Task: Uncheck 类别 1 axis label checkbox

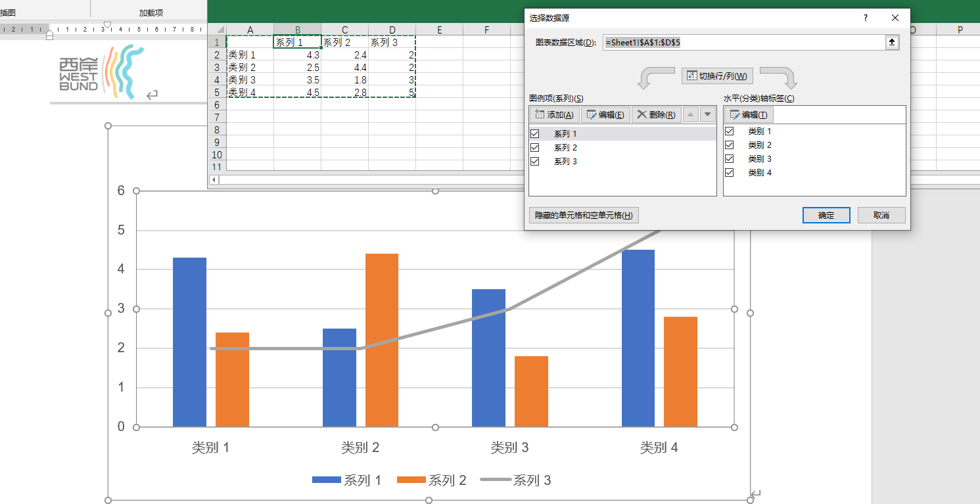Action: pyautogui.click(x=730, y=131)
